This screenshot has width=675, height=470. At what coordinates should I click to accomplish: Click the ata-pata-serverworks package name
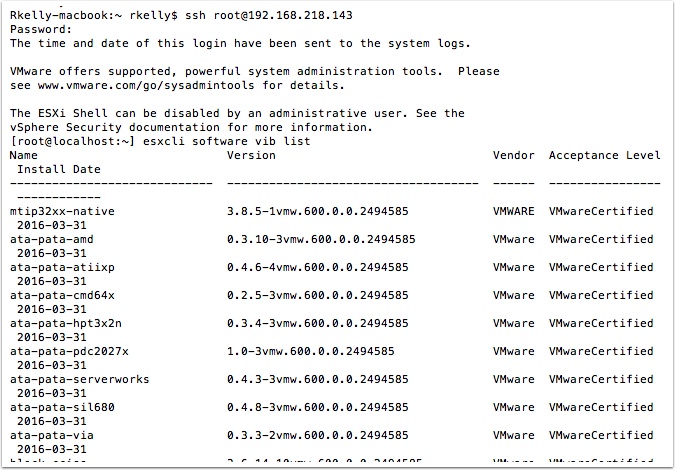click(x=80, y=379)
